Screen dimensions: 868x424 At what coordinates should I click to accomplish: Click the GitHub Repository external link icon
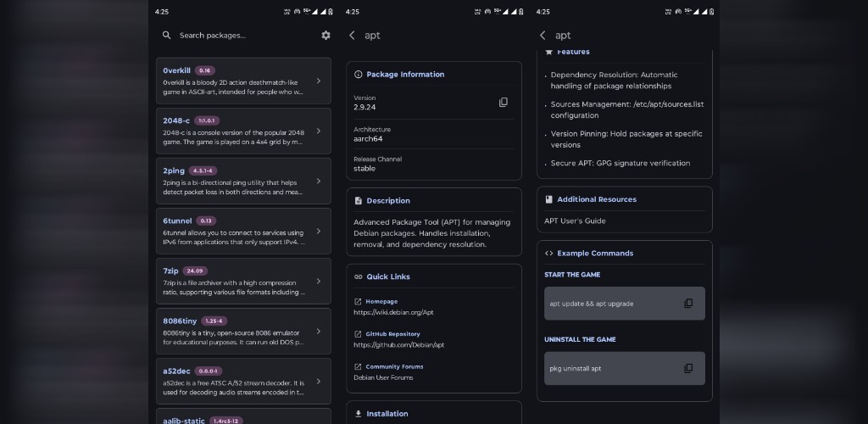click(358, 334)
